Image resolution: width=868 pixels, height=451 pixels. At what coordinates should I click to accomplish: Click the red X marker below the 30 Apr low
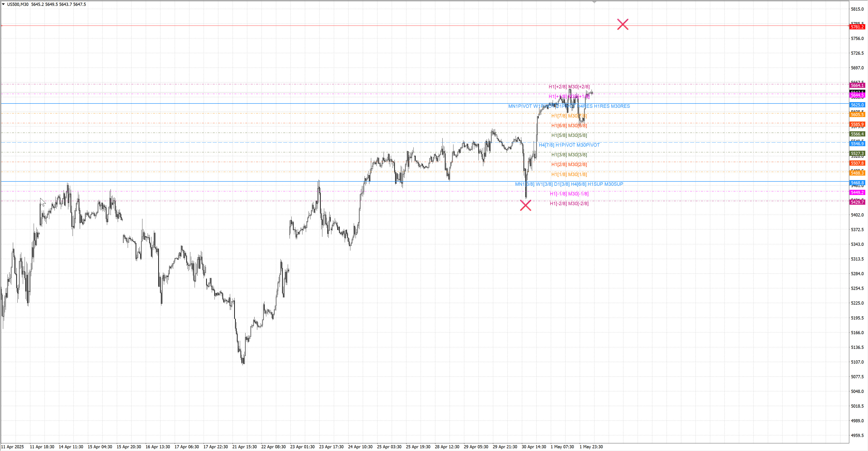click(525, 205)
